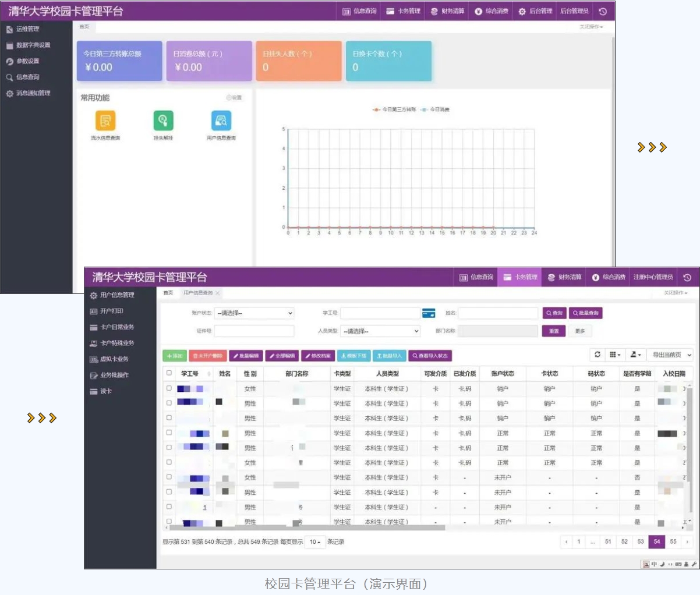Click the card reader icon beside 学工号 field
The image size is (700, 595).
point(429,313)
